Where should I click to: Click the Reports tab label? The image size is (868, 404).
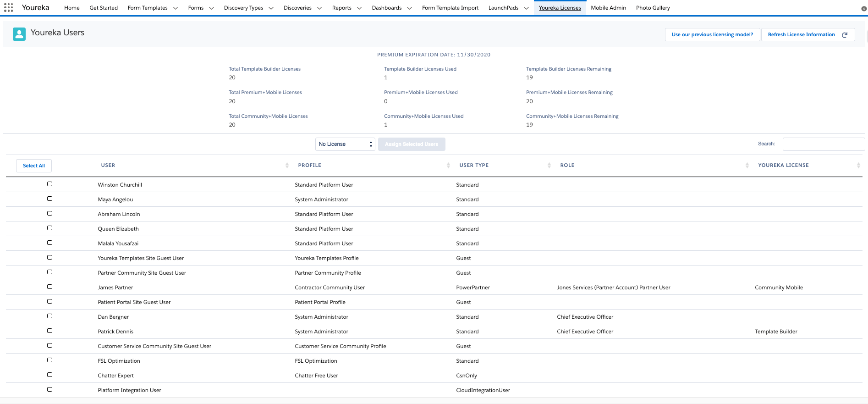coord(342,8)
